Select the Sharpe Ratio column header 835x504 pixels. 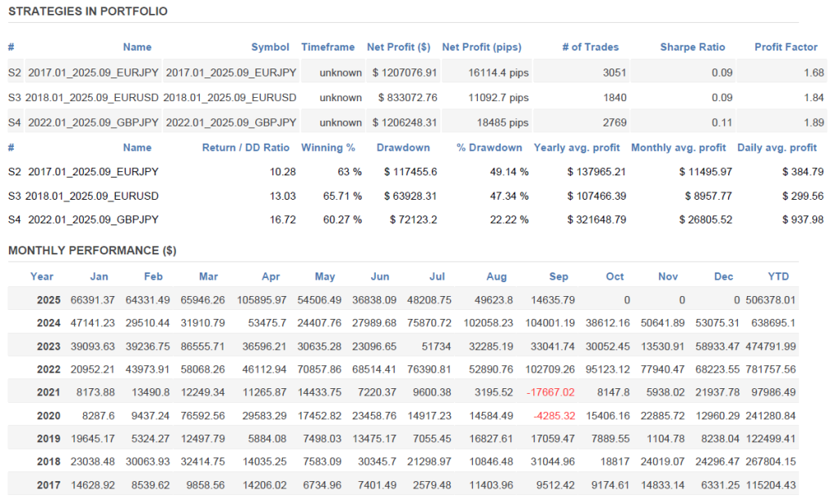[x=692, y=47]
